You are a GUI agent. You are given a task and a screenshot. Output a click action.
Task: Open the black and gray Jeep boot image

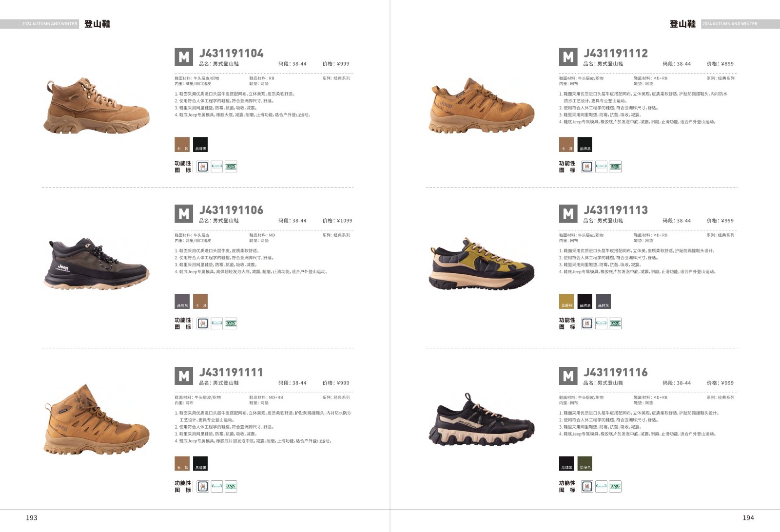click(96, 264)
